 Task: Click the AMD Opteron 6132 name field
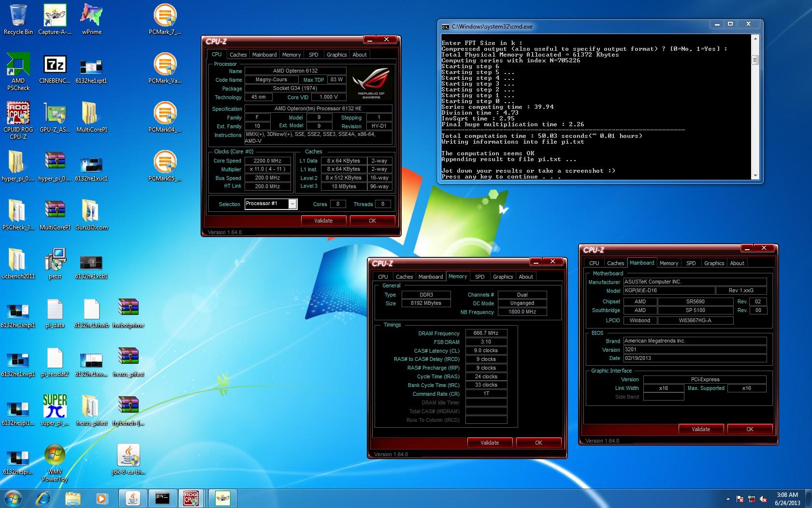point(295,71)
